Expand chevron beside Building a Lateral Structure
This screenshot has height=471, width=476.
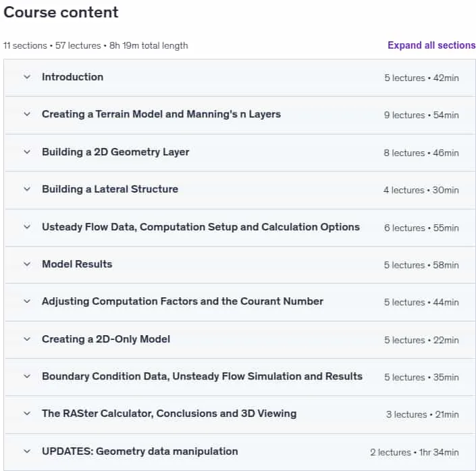27,189
